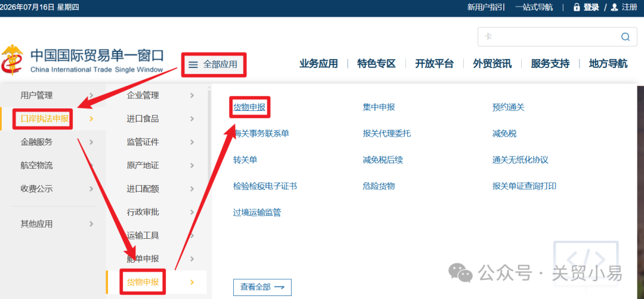The width and height of the screenshot is (644, 299).
Task: Select 行政审批 in the submenu
Action: click(143, 213)
